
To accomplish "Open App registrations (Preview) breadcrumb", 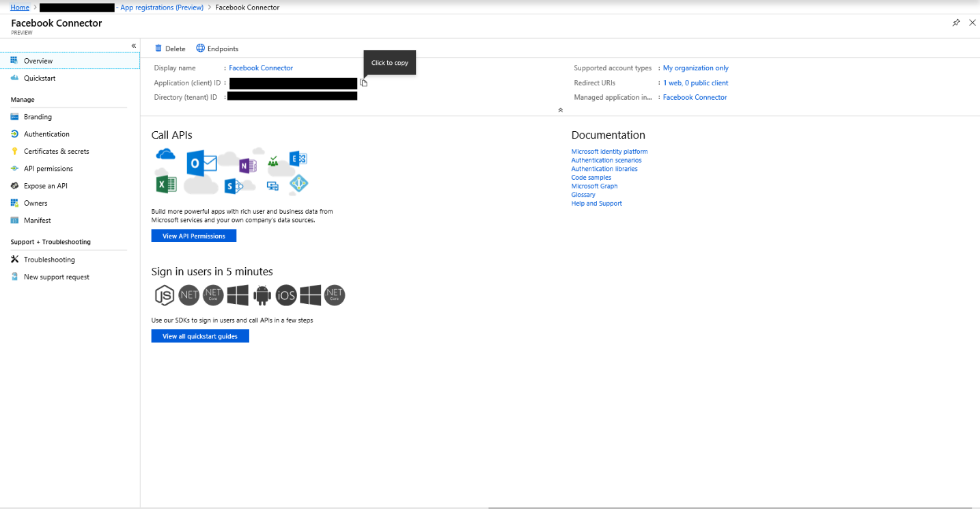I will click(162, 7).
